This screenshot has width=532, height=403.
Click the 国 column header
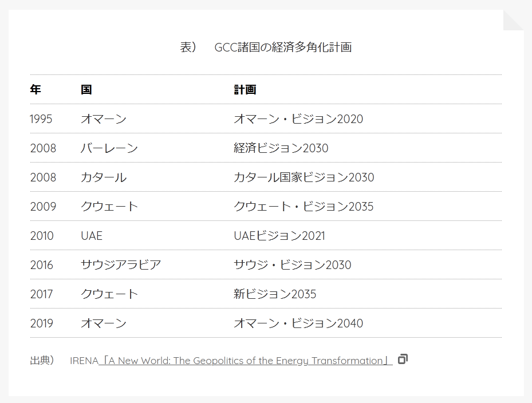[86, 90]
